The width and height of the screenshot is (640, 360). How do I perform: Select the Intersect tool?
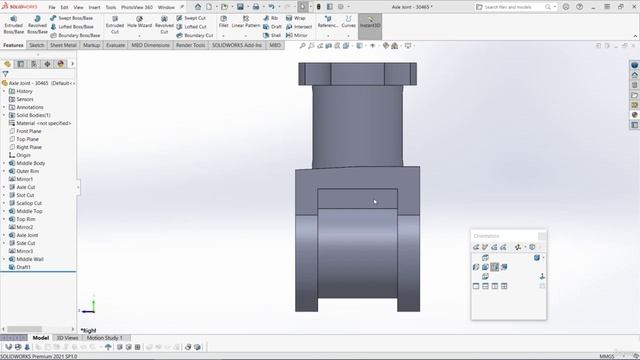pyautogui.click(x=299, y=27)
